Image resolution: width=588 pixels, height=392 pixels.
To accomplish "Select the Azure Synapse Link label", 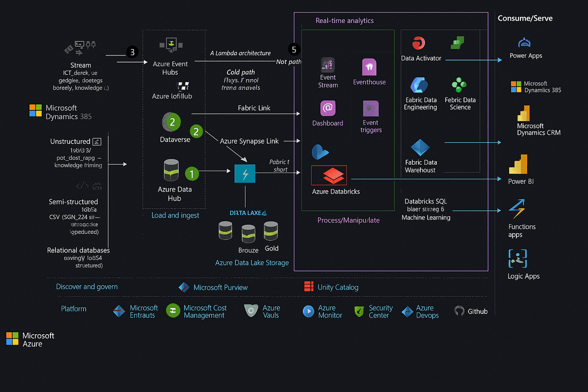I will [x=249, y=141].
